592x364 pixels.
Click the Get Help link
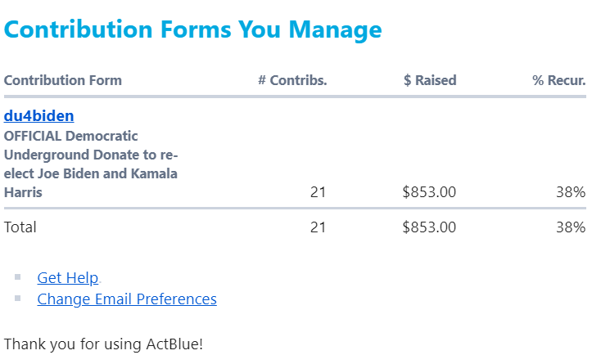[68, 278]
